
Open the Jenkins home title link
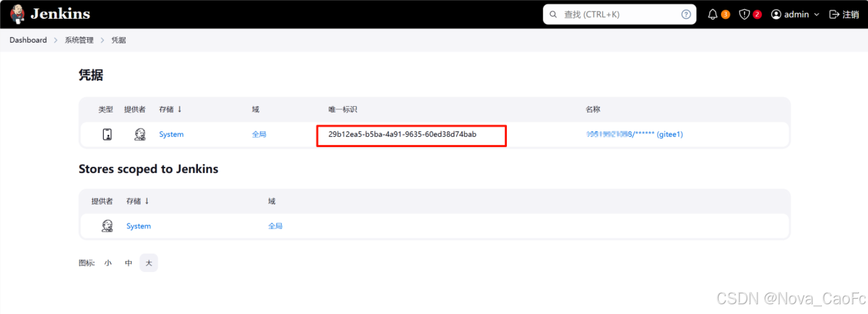coord(60,13)
